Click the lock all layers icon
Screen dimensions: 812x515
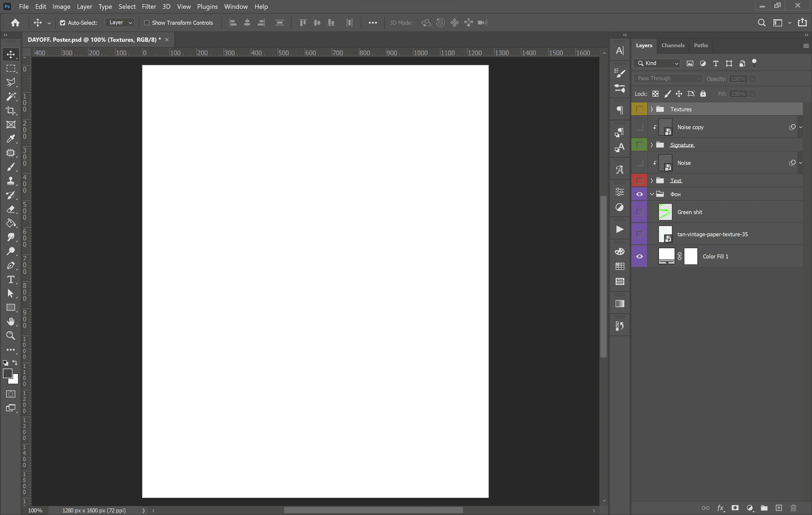pyautogui.click(x=703, y=94)
